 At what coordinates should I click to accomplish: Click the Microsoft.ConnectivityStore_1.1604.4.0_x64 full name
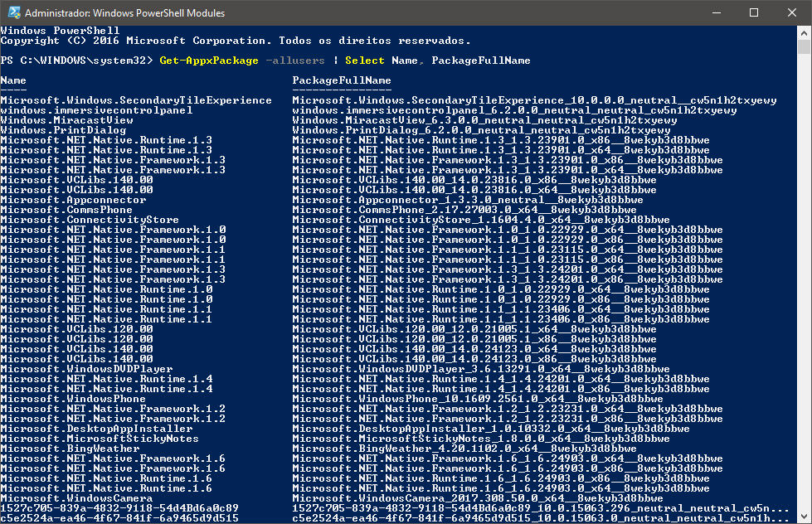(x=481, y=220)
